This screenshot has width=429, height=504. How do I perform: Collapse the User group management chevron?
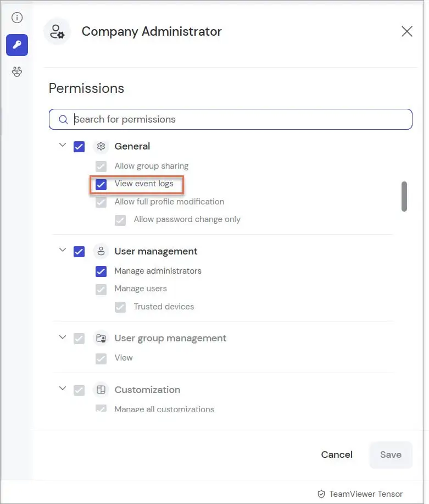point(62,337)
